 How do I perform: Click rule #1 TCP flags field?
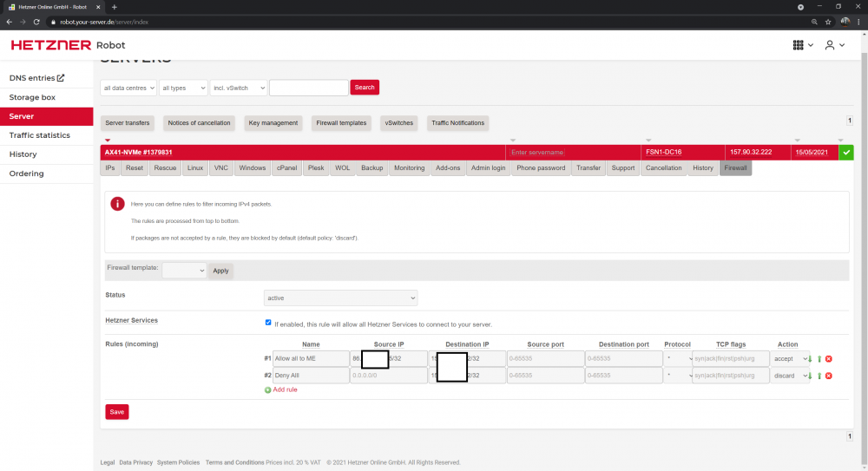731,358
